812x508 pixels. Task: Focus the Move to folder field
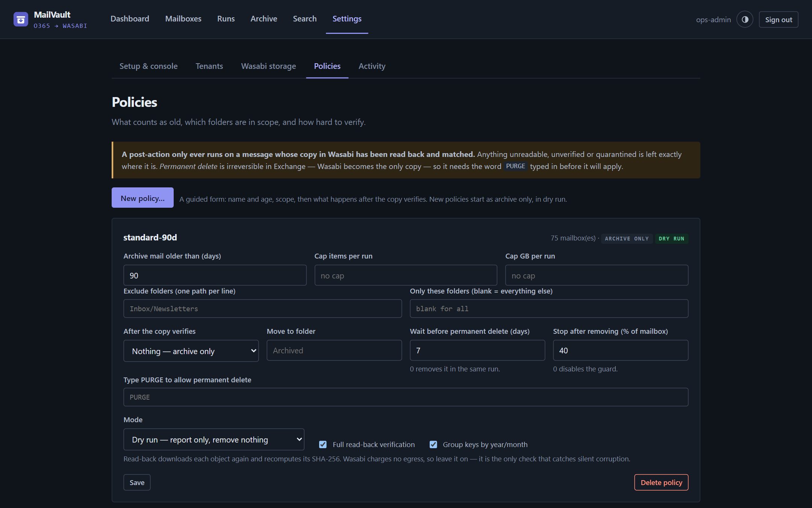pyautogui.click(x=334, y=350)
